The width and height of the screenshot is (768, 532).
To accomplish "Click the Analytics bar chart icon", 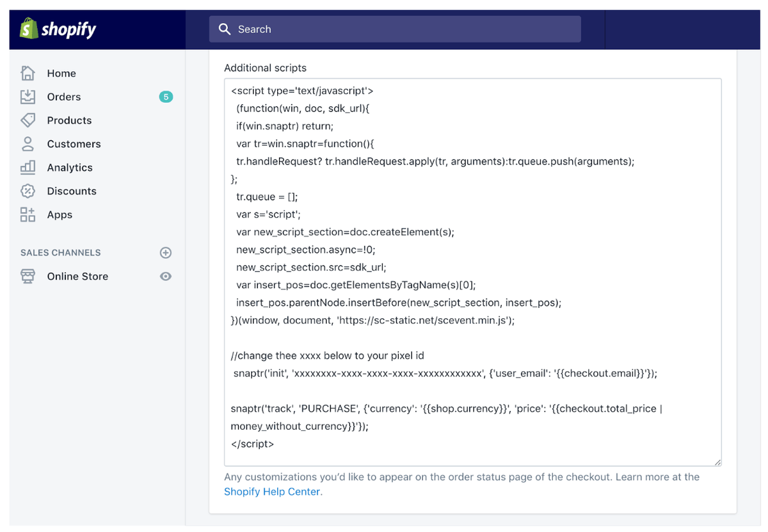I will click(x=28, y=167).
